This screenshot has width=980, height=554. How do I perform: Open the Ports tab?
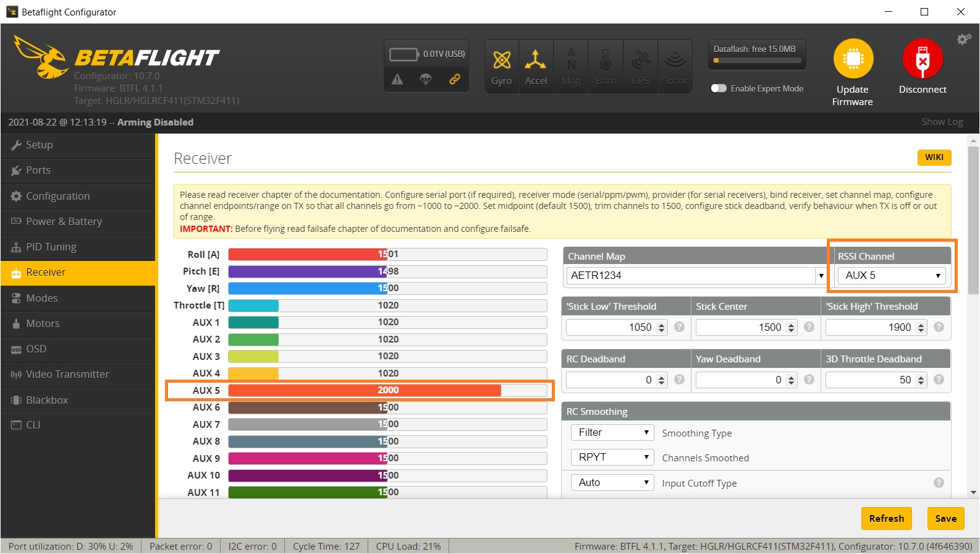tap(78, 171)
